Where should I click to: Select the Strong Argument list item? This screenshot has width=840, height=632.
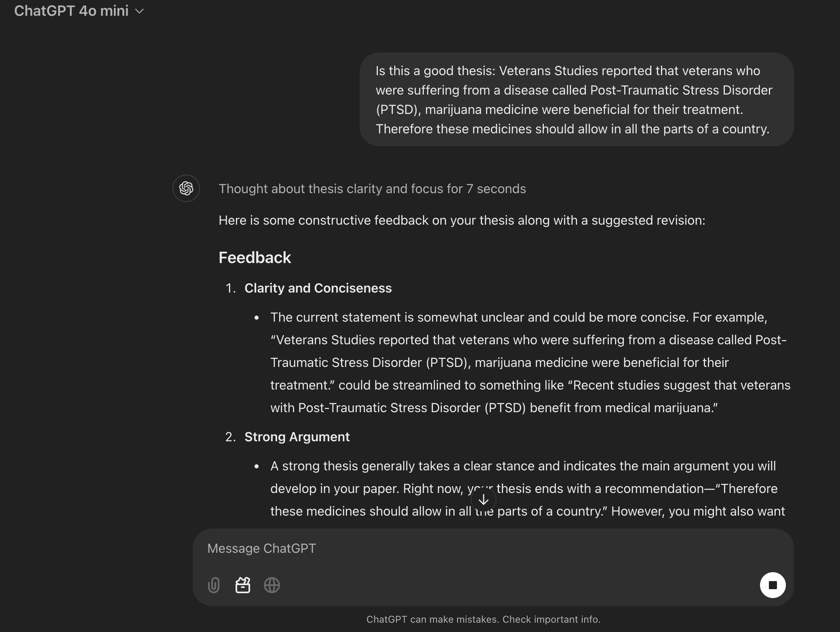(297, 437)
